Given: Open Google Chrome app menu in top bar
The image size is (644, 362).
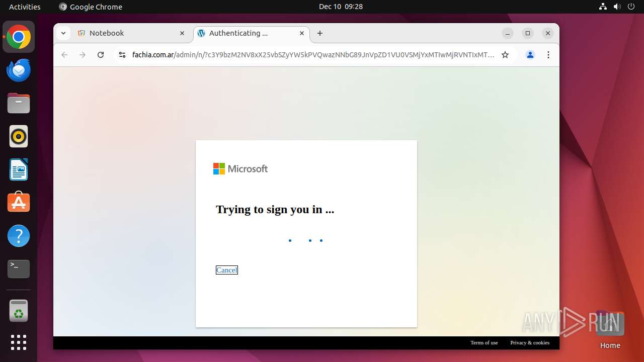Looking at the screenshot, I should pyautogui.click(x=91, y=7).
